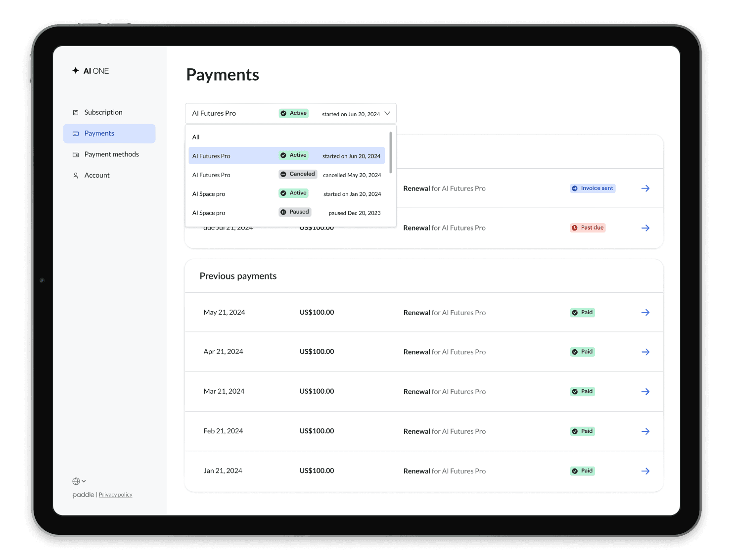Click the Payments page title
This screenshot has width=732, height=560.
click(223, 75)
